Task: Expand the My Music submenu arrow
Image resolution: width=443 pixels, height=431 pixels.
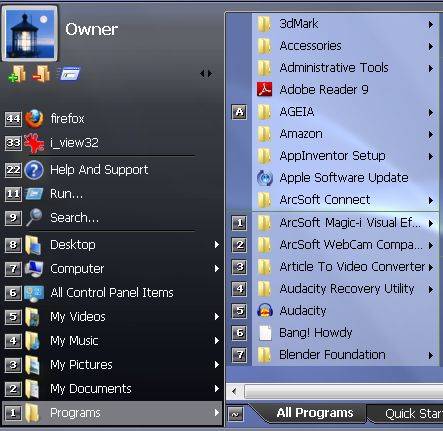Action: pos(217,341)
